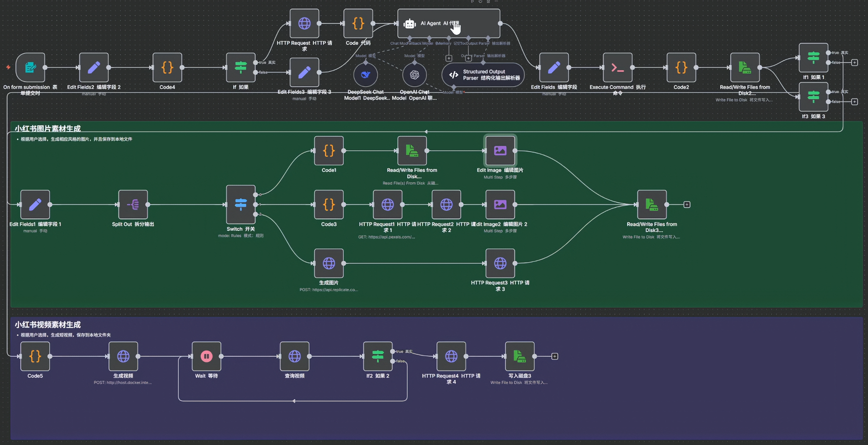
Task: Select the Wait node
Action: point(207,356)
